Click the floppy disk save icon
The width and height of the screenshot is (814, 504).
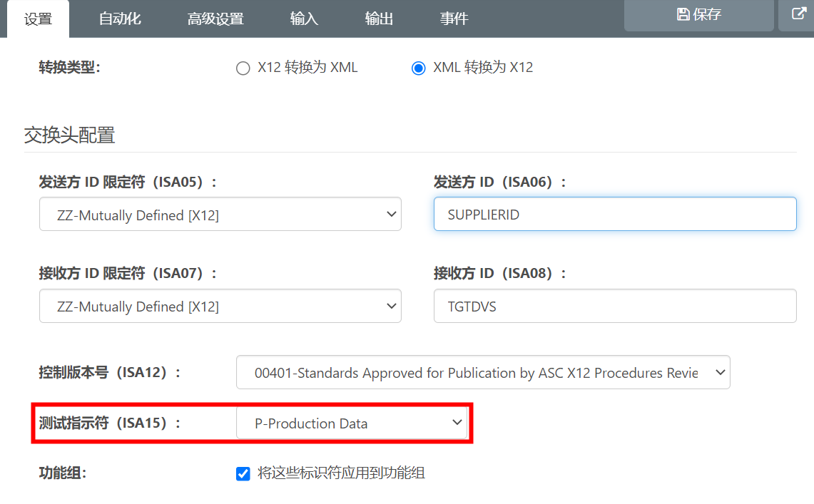683,14
